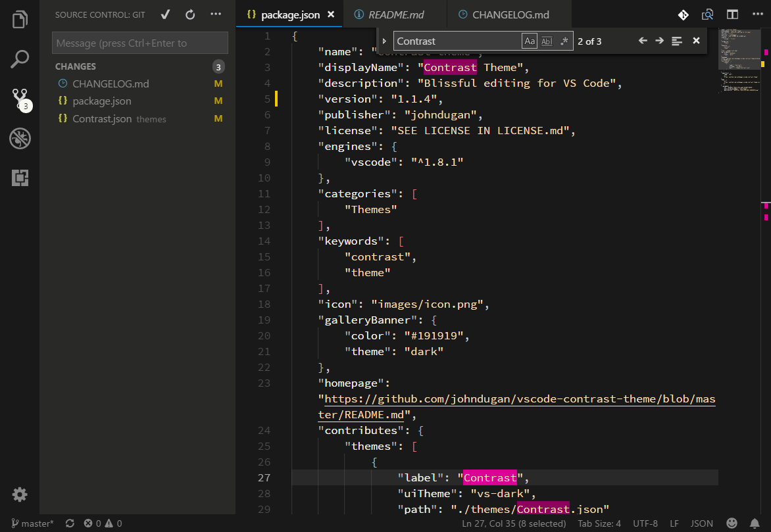This screenshot has height=532, width=771.
Task: Click highlighted Contrast in displayName line
Action: pos(450,67)
